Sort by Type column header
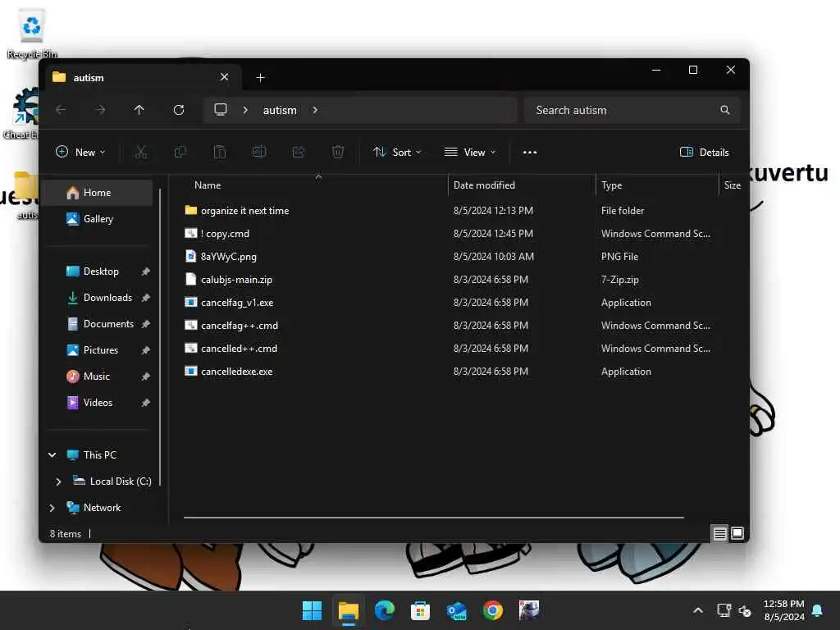The height and width of the screenshot is (630, 840). coord(657,185)
